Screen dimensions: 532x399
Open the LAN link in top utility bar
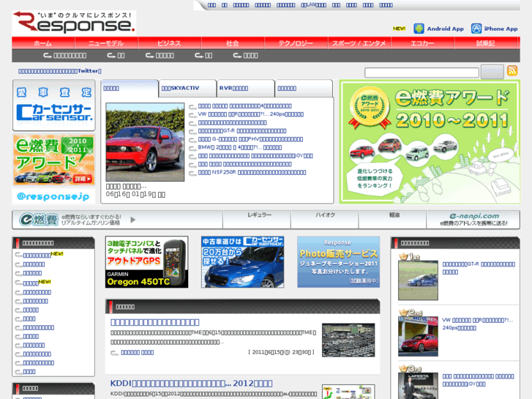click(x=313, y=5)
